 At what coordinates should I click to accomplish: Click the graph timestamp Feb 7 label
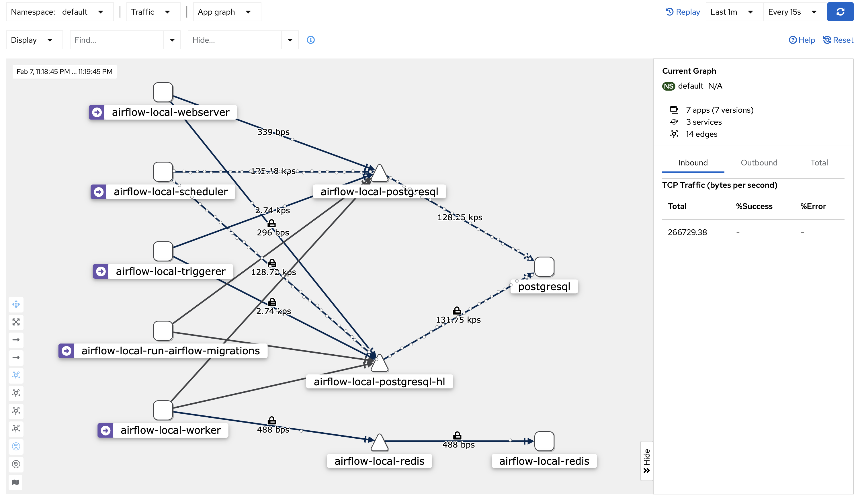(64, 72)
